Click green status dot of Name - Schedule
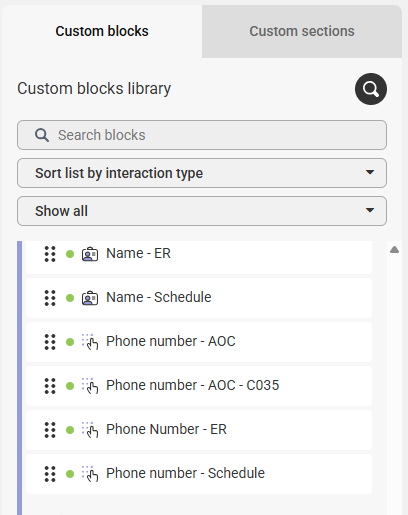 (x=70, y=298)
